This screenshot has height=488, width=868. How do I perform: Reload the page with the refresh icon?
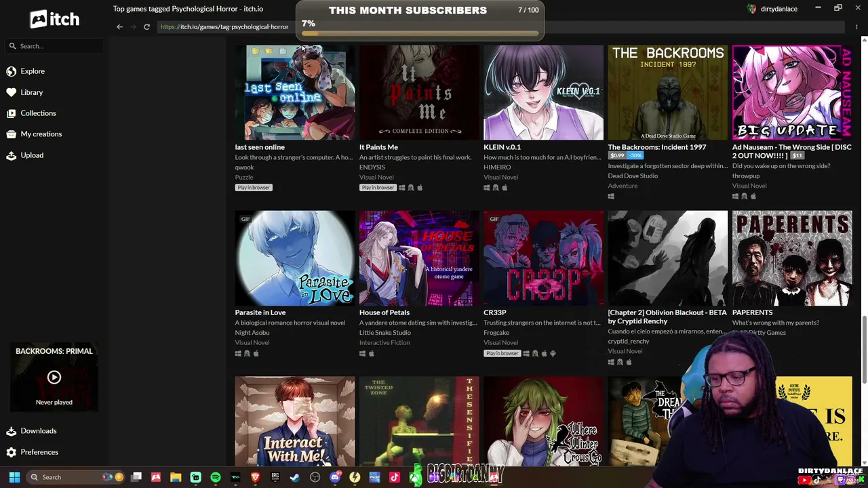[x=146, y=26]
